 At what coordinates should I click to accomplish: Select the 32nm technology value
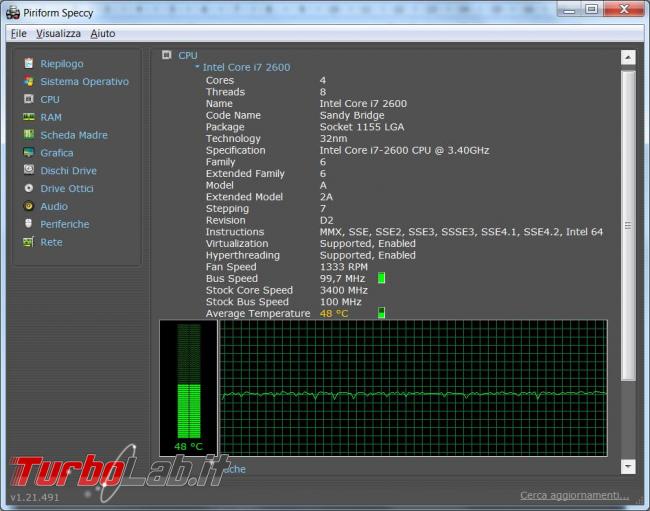(333, 138)
